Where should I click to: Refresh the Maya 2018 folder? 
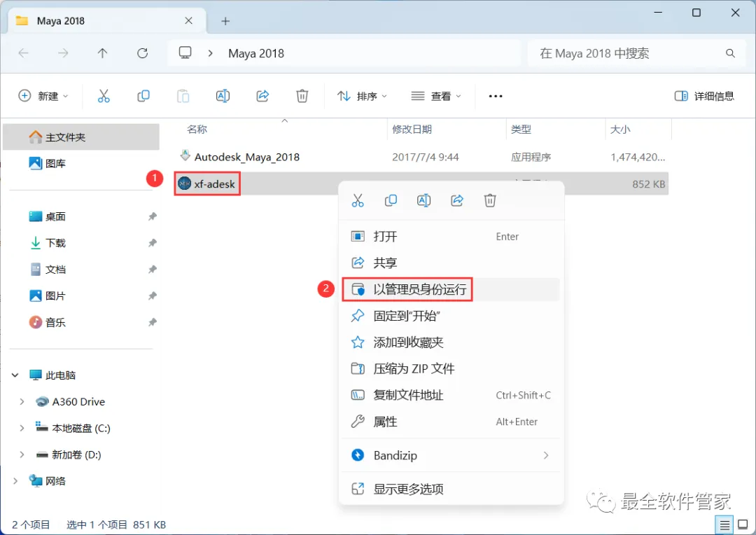[142, 53]
